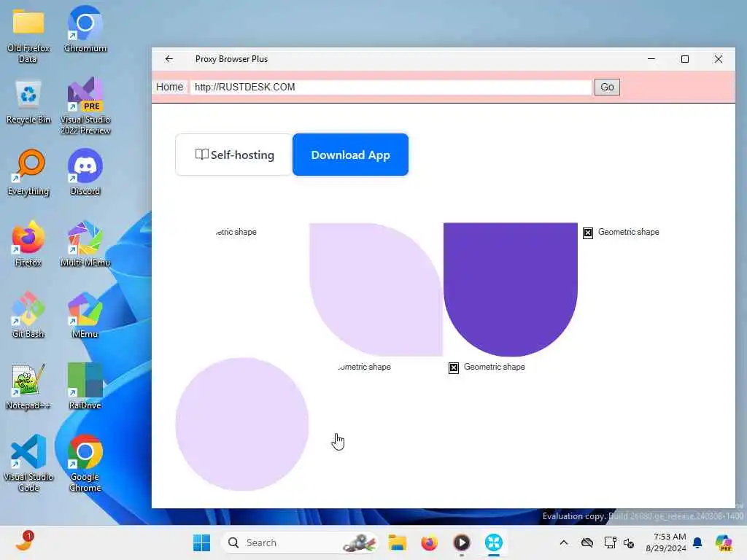Select the Everything search desktop icon
The width and height of the screenshot is (747, 560).
pos(28,173)
